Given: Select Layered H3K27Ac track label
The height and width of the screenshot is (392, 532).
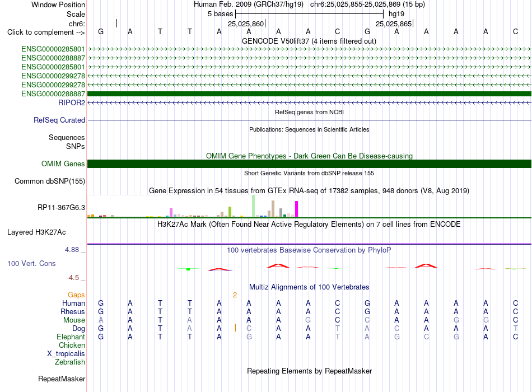Looking at the screenshot, I should [x=36, y=232].
